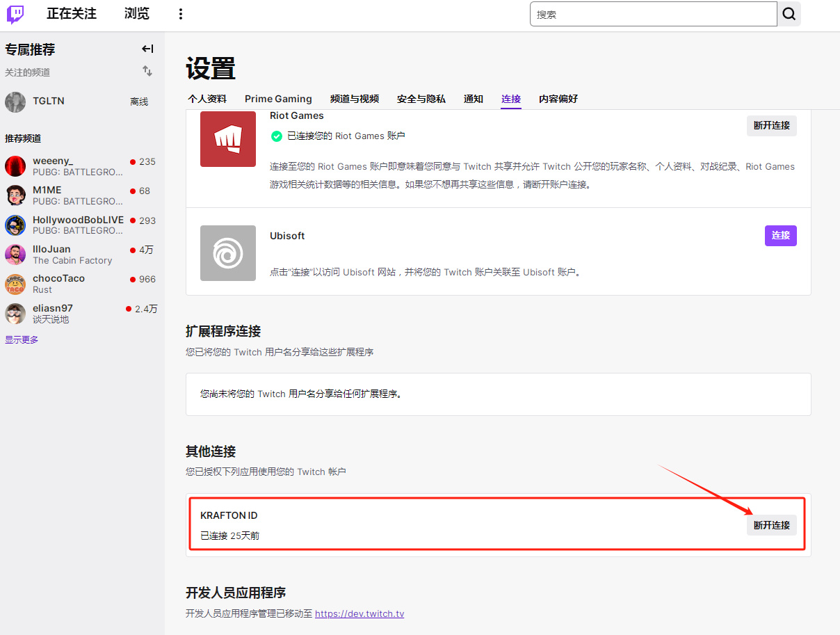Click the 专属推荐 sidebar heading

pos(30,49)
